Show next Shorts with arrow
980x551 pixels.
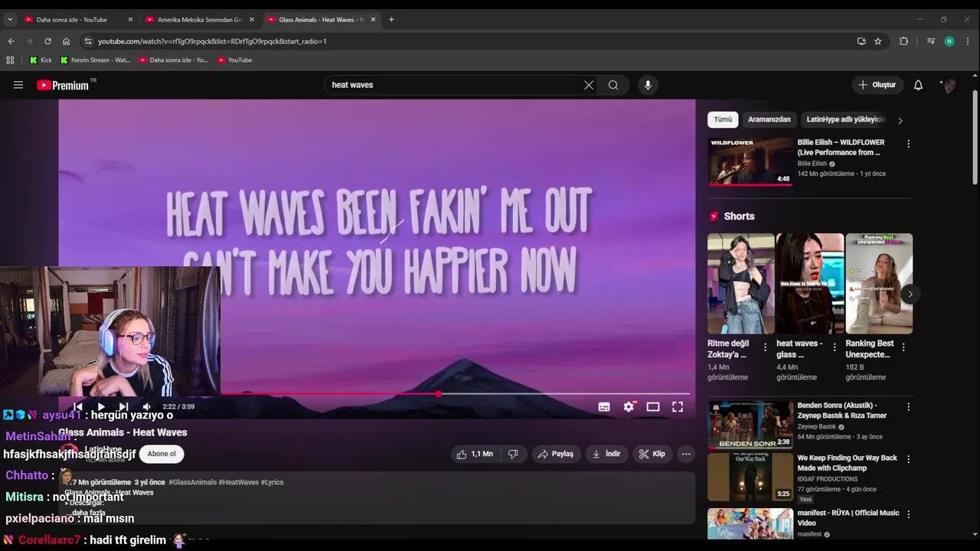pos(910,294)
